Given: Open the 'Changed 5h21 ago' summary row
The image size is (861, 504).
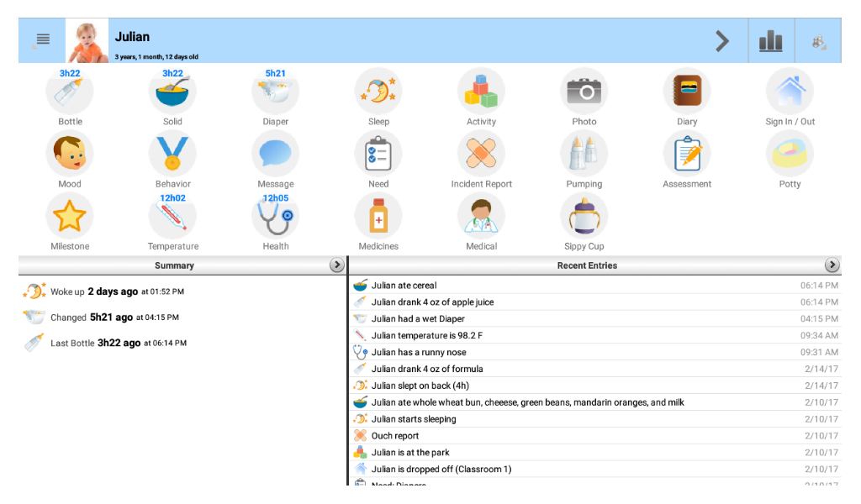Looking at the screenshot, I should 182,317.
